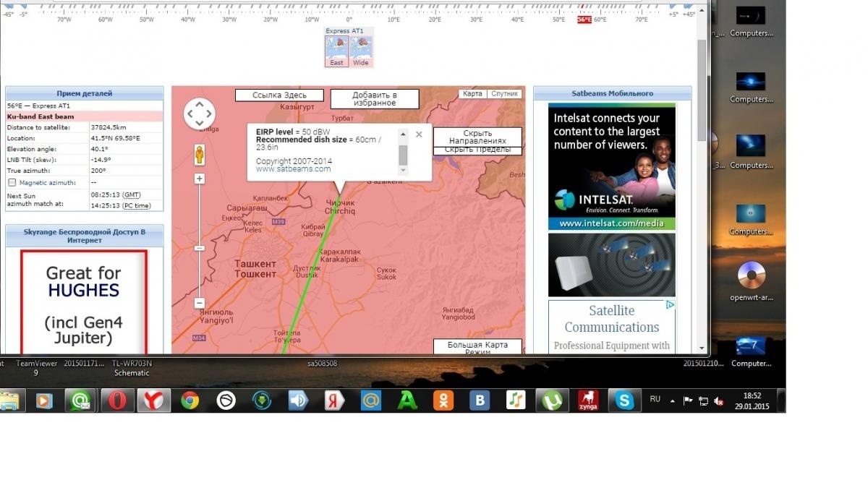The height and width of the screenshot is (488, 868).
Task: Launch Google Chrome from taskbar
Action: pos(190,400)
